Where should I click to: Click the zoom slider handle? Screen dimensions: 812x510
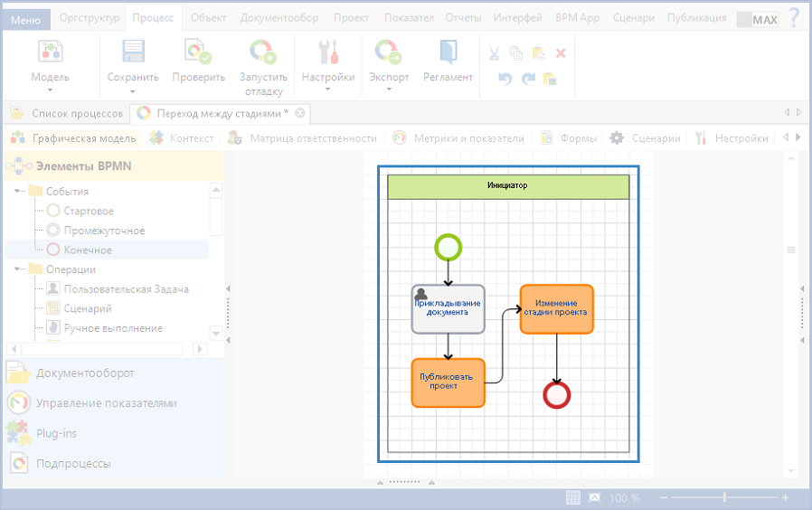click(724, 497)
